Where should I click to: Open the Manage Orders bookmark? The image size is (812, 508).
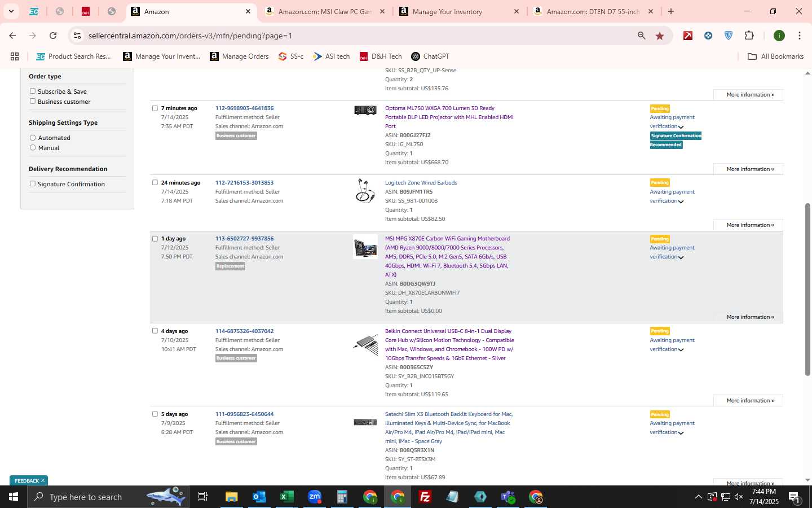tap(239, 56)
